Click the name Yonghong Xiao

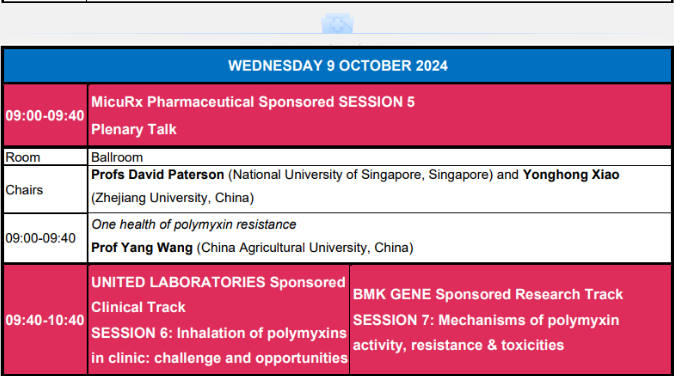point(571,175)
